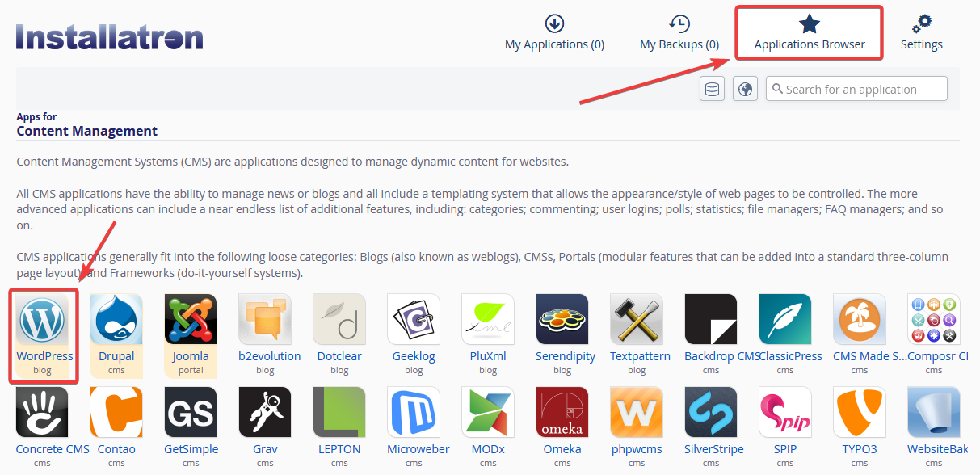The image size is (980, 475).
Task: Open the Microweber app icon
Action: (414, 412)
